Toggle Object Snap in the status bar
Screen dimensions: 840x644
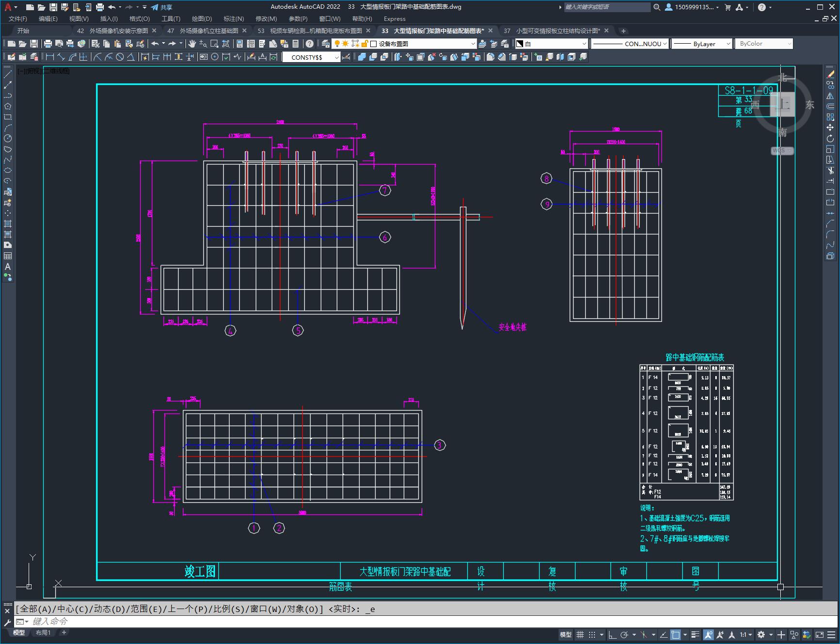click(x=675, y=634)
